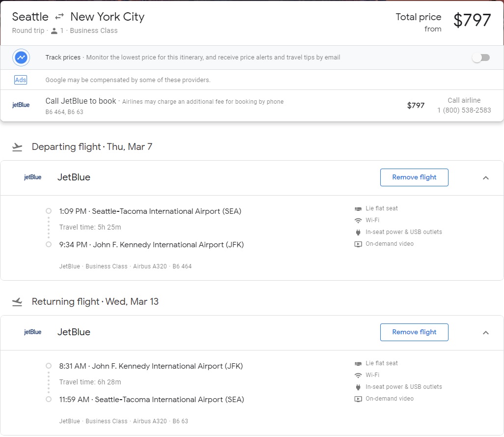The height and width of the screenshot is (437, 504).
Task: Click departing flight Wi-Fi icon
Action: point(358,220)
